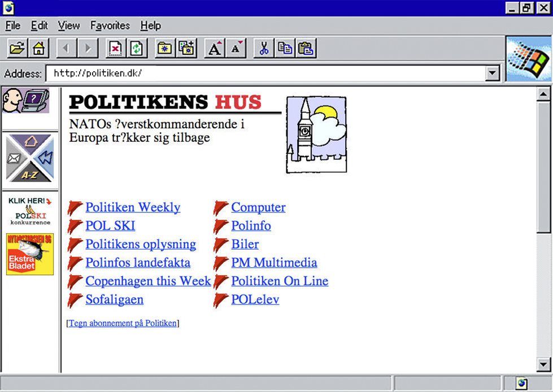553x392 pixels.
Task: Go to the Home page icon
Action: pos(38,48)
